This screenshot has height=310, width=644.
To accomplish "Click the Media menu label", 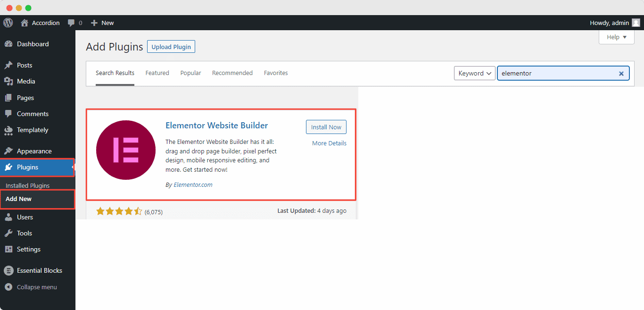I will [x=26, y=81].
